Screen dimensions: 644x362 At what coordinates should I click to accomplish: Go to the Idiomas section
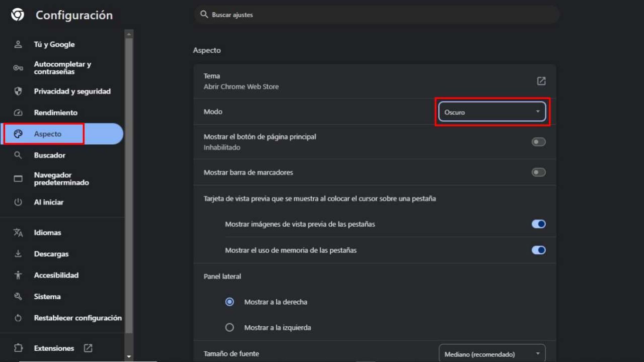(47, 232)
